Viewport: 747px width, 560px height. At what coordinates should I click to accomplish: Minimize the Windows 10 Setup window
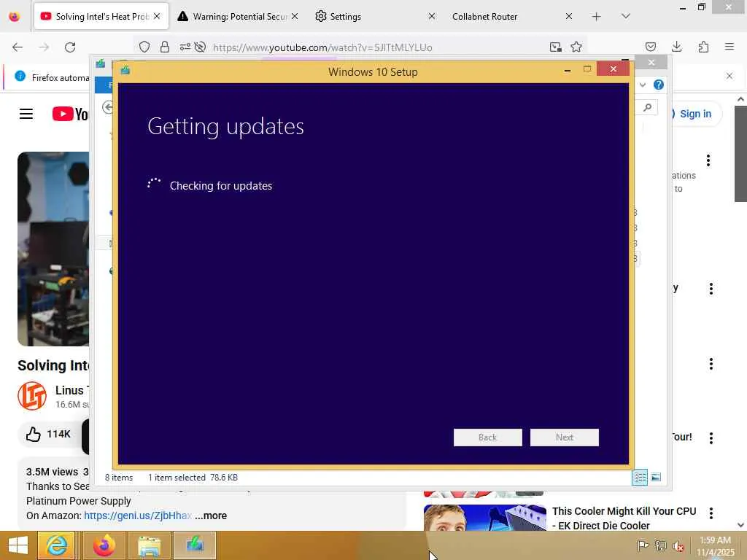point(568,70)
